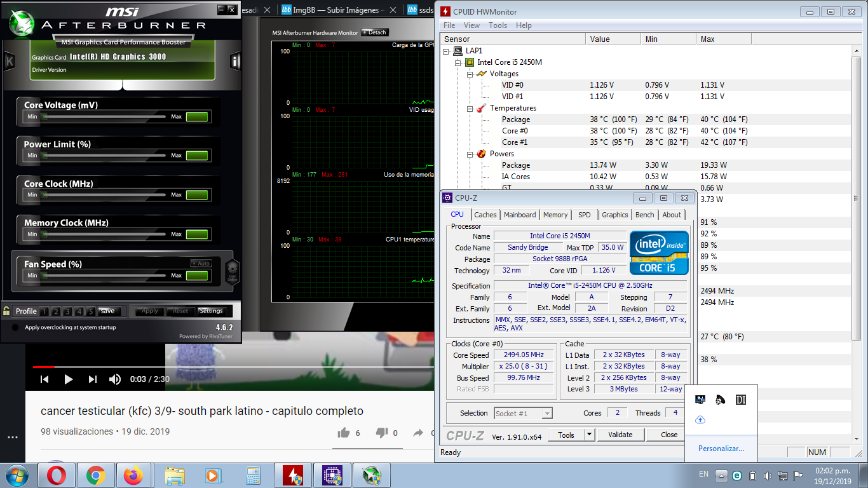Click the share arrow icon under the video
Viewport: 868px width, 488px height.
(418, 433)
